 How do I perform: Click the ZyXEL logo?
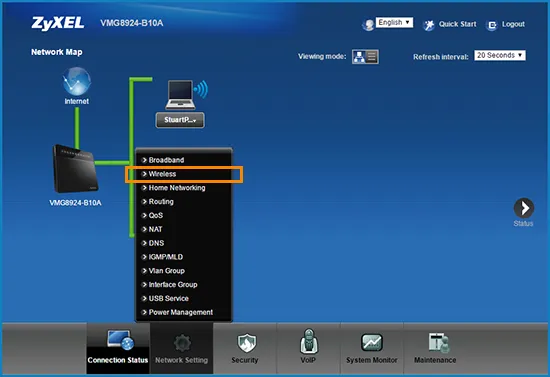point(58,23)
